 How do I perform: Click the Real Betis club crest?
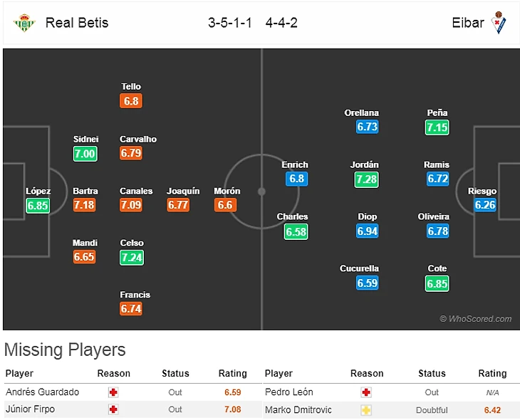24,22
